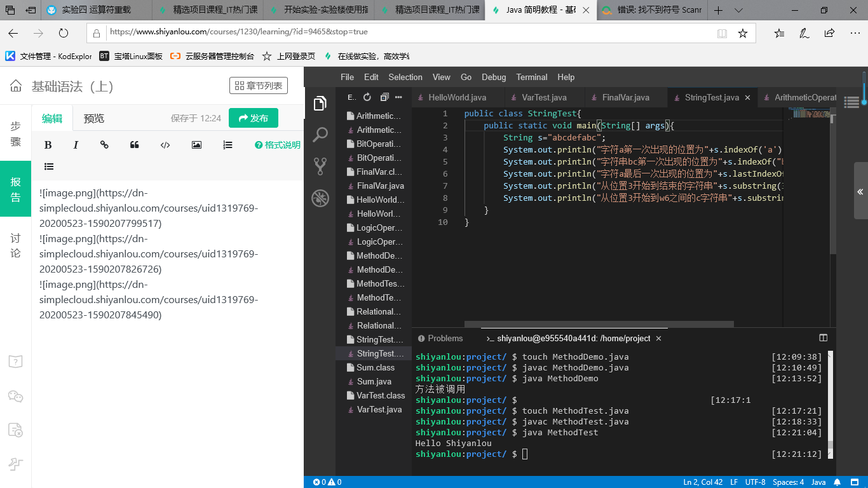Insert a link using the link icon
Viewport: 868px width, 488px height.
point(104,145)
